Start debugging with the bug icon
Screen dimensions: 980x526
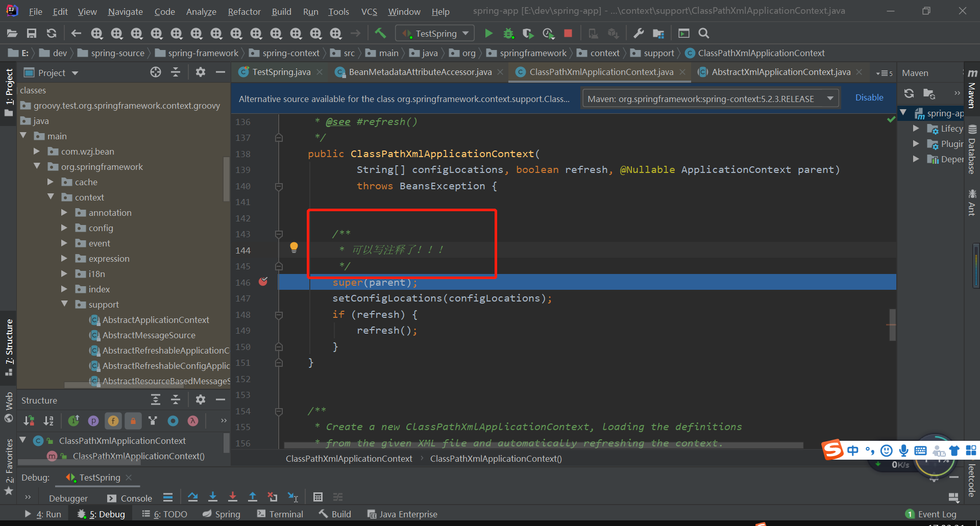coord(508,34)
